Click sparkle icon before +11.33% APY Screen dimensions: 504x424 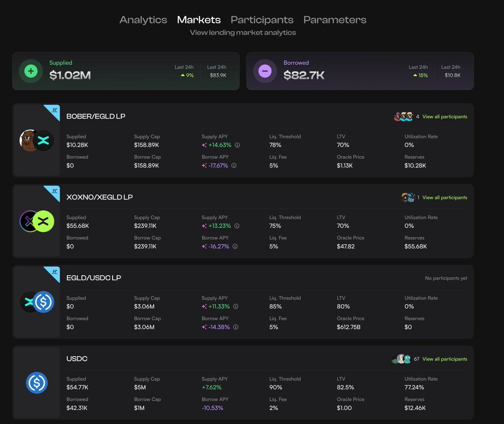[204, 306]
